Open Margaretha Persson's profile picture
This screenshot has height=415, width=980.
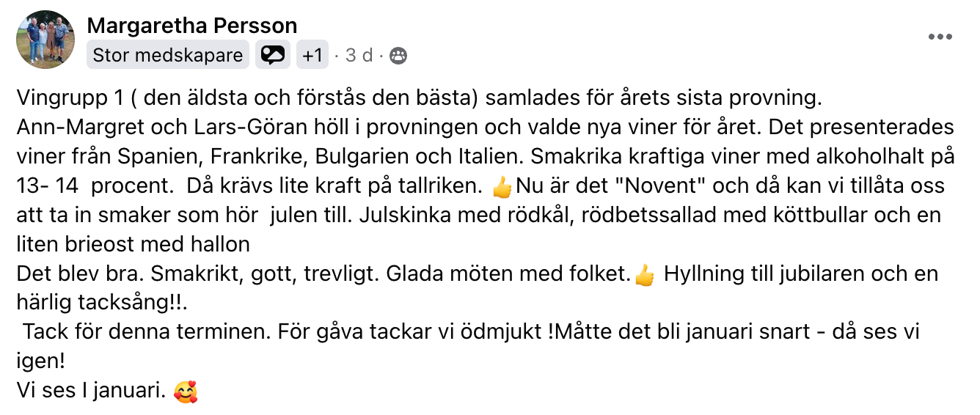45,40
